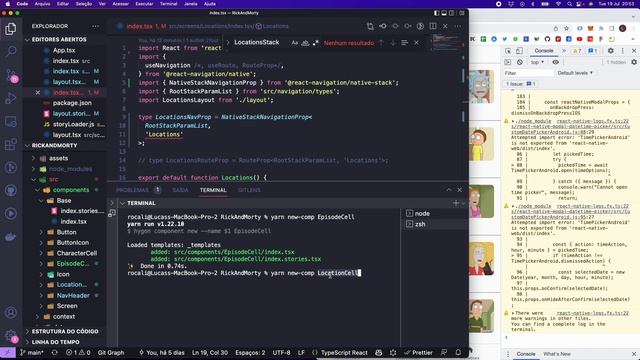Open the What's New drawer tab

pos(557,354)
